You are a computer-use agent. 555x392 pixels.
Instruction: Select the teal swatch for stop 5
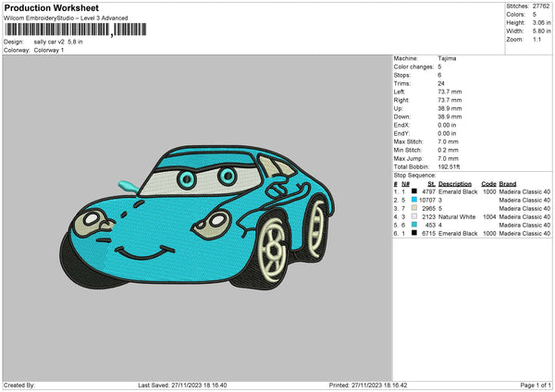point(413,225)
